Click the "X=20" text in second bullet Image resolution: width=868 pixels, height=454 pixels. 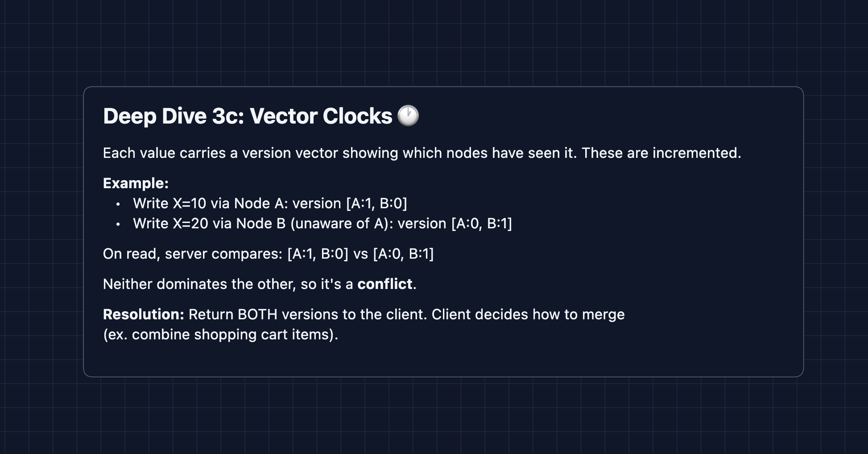[190, 223]
